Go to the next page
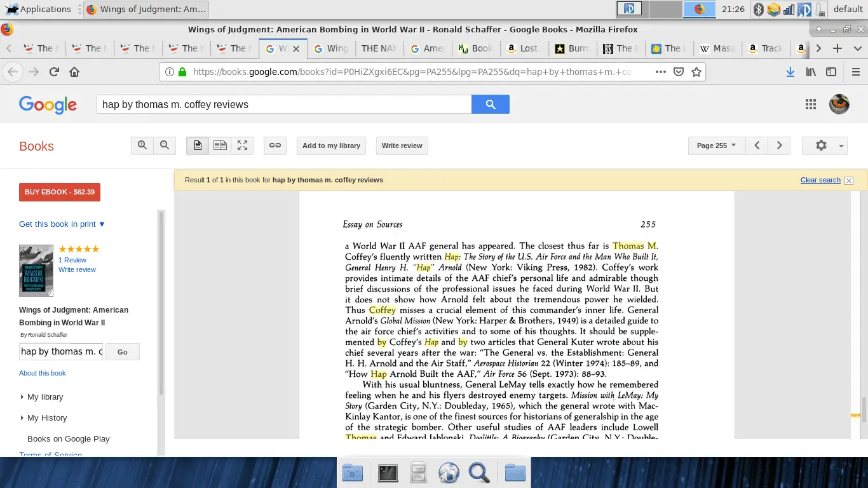 pos(780,146)
